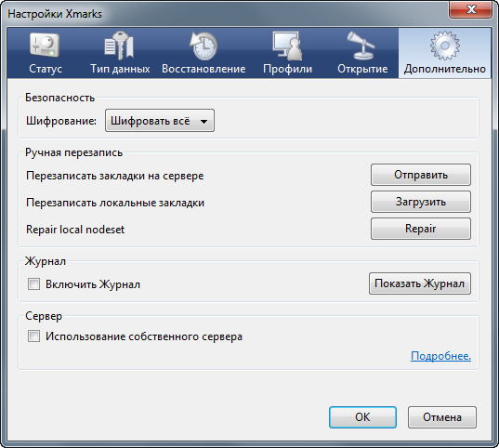The image size is (499, 448).
Task: Click the Дополнительно gear icon
Action: tap(445, 46)
